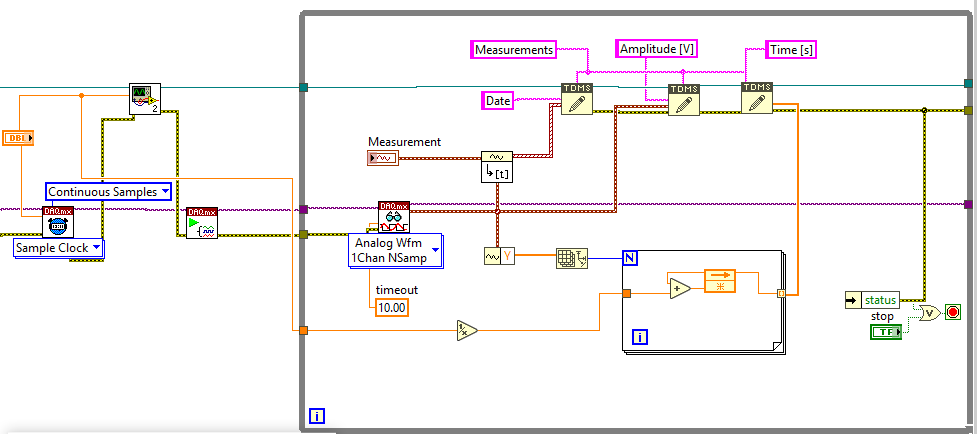Click the For Loop N count terminal
Screen dimensions: 977x434
pos(629,258)
